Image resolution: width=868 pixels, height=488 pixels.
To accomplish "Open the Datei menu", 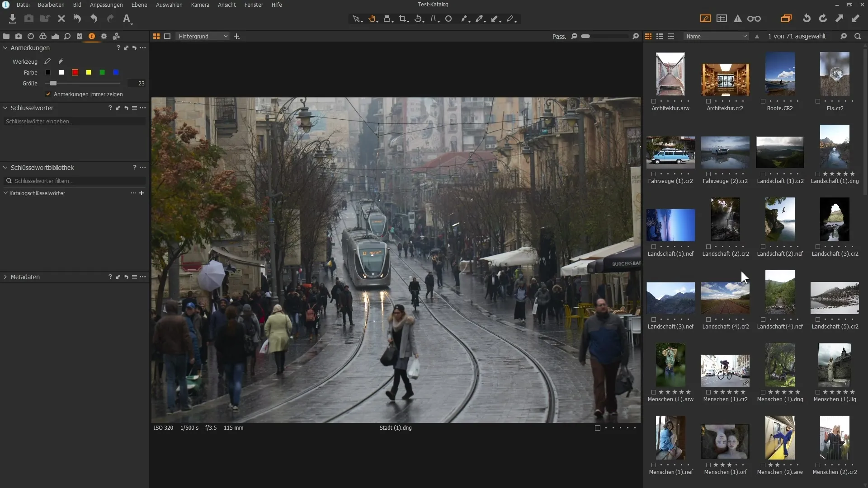I will (23, 5).
